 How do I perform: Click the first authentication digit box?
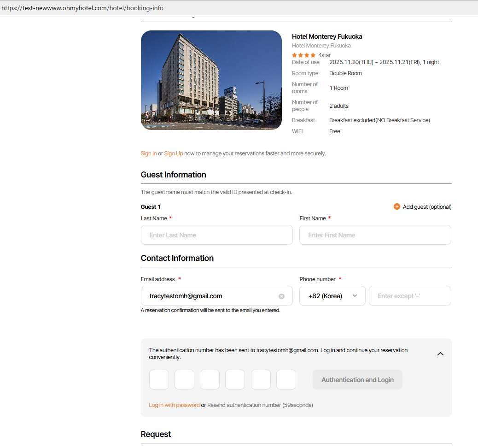pyautogui.click(x=159, y=380)
